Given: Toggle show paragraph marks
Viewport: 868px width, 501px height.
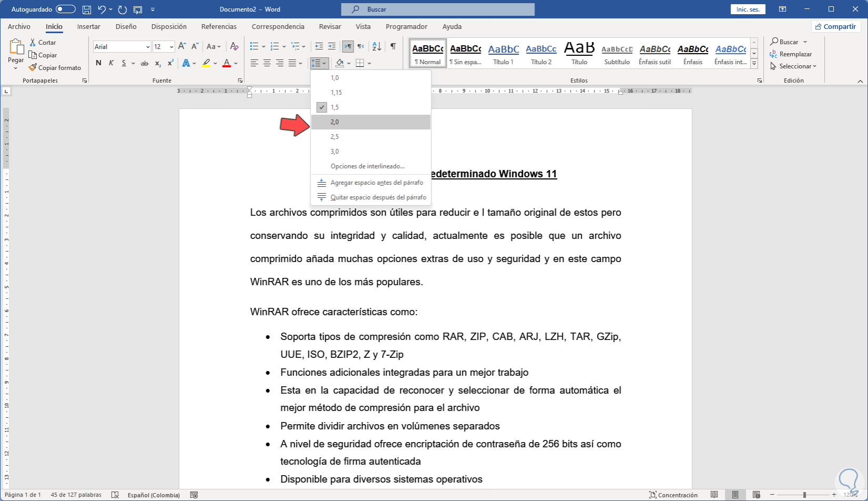Looking at the screenshot, I should click(x=393, y=46).
